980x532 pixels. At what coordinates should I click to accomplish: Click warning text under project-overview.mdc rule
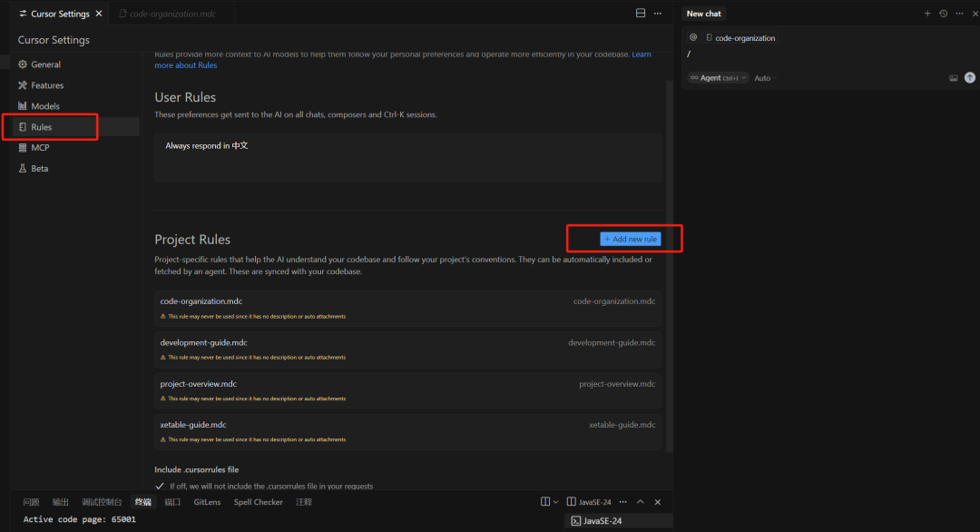coord(257,399)
